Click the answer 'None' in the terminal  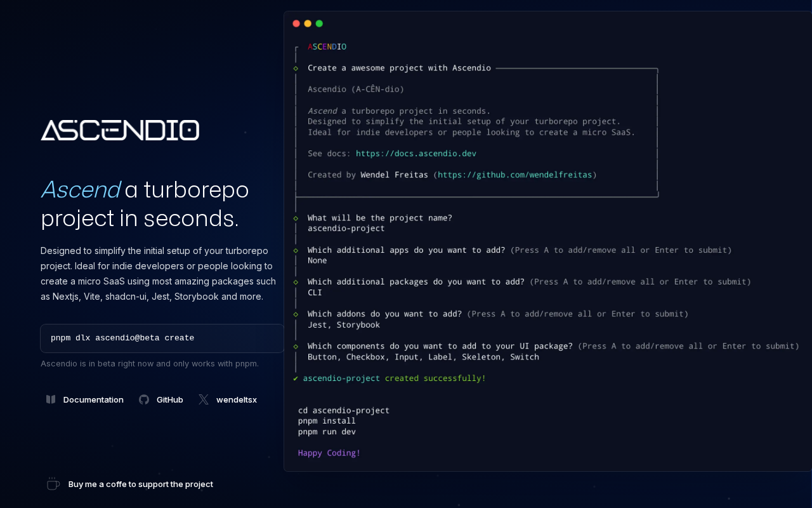(x=317, y=260)
